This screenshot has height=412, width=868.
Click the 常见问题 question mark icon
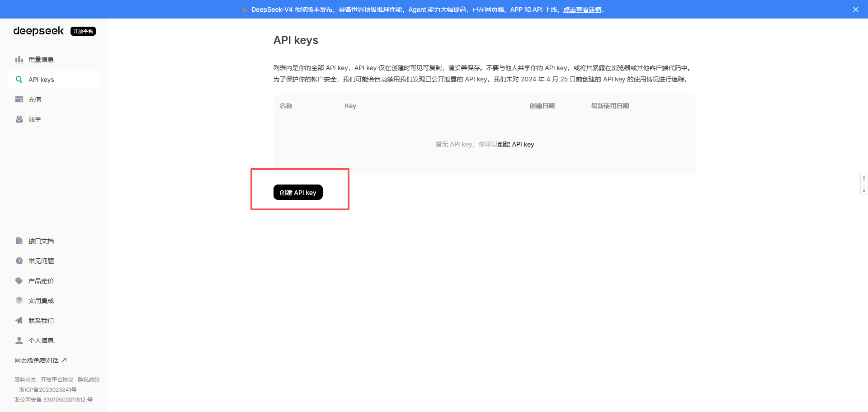[19, 261]
